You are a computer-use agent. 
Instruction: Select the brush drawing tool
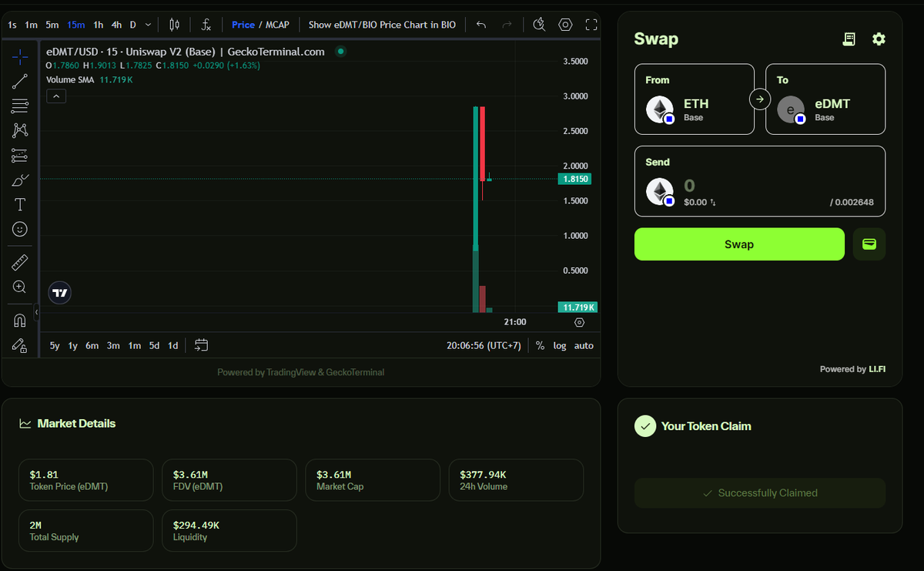(x=20, y=180)
